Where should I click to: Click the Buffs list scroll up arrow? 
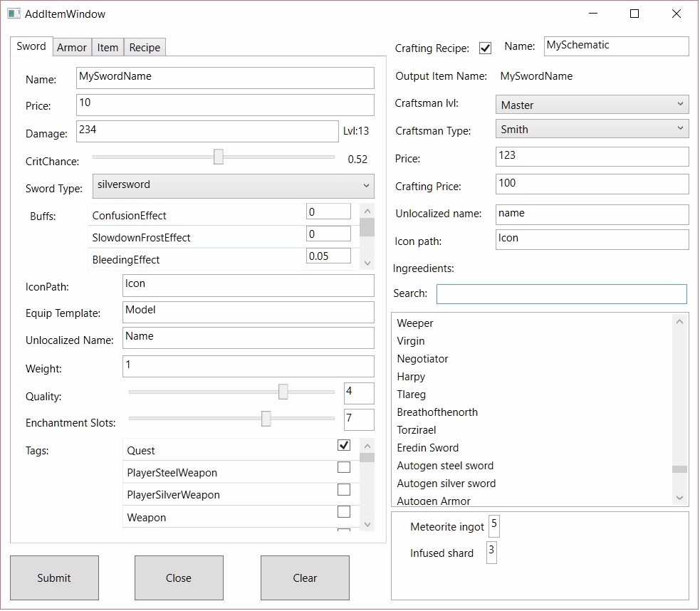367,211
